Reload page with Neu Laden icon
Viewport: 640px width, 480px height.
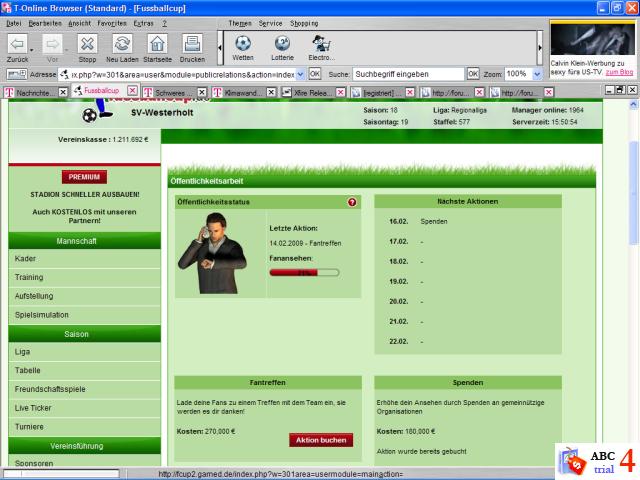[122, 44]
